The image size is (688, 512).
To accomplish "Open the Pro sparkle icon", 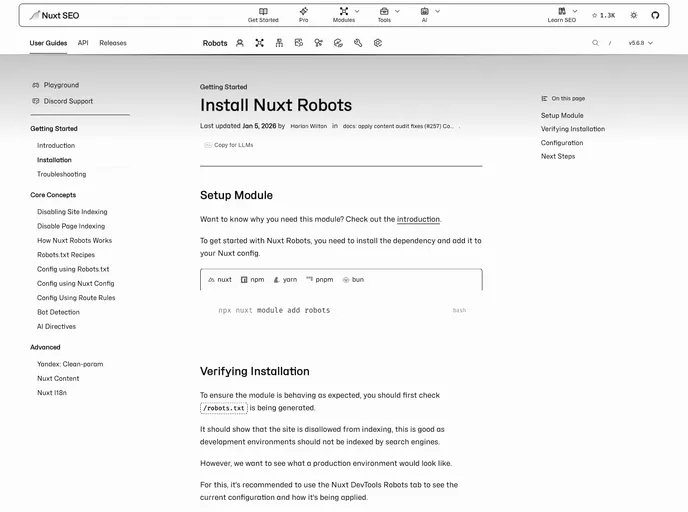I will (x=304, y=11).
